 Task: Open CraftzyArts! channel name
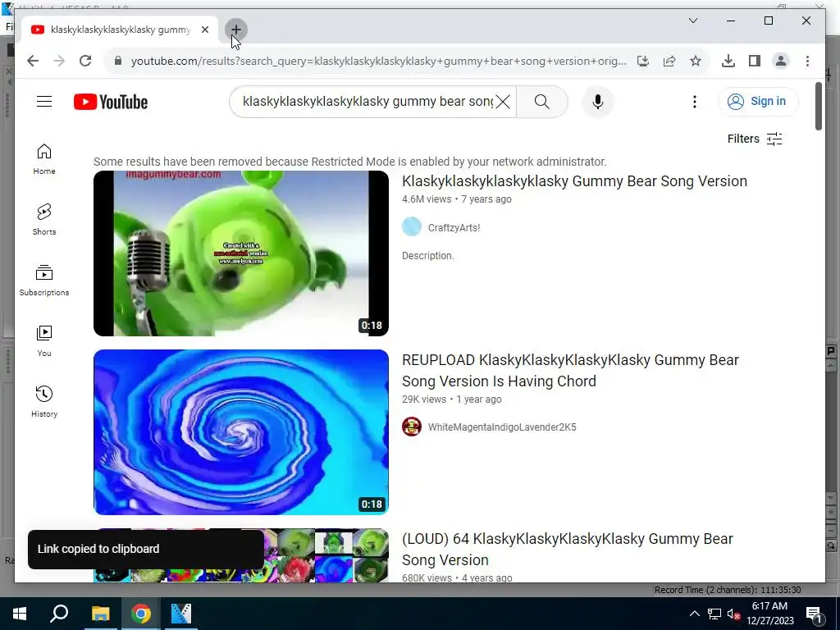pos(454,228)
